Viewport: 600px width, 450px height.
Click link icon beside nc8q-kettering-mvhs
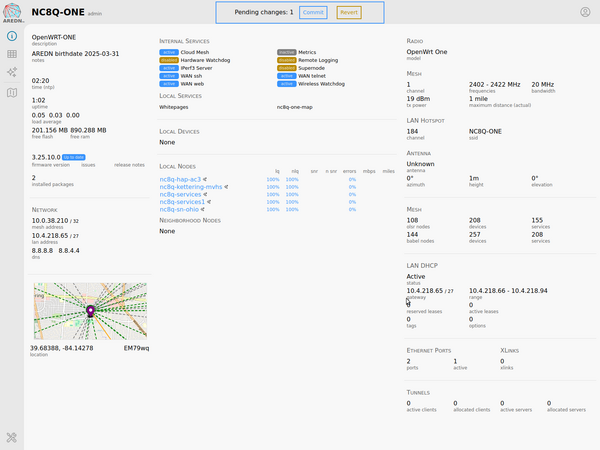tap(226, 187)
